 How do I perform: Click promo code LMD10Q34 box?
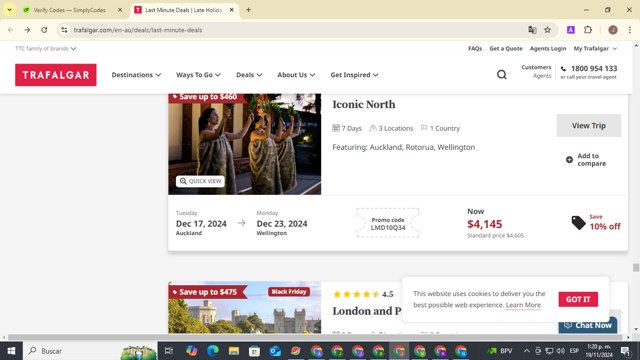click(x=388, y=223)
